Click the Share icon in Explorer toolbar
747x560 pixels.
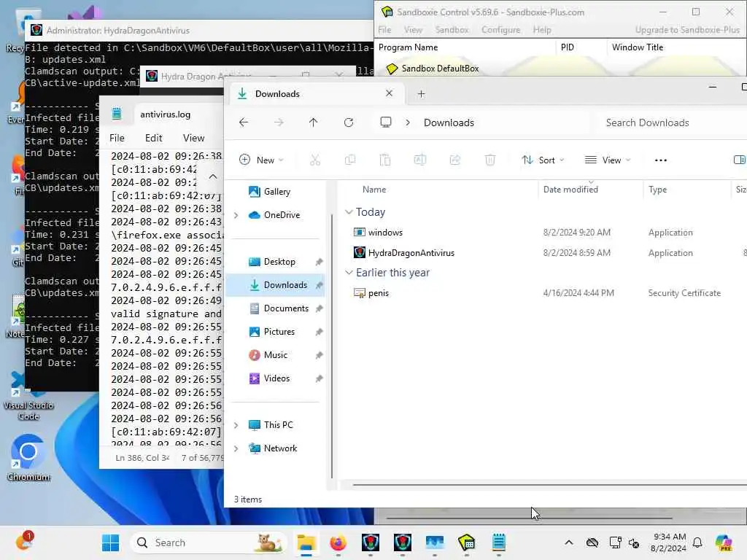[455, 160]
